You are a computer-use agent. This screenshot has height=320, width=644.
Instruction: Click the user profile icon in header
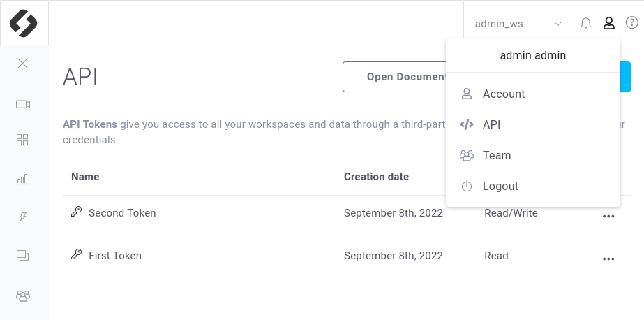tap(608, 23)
